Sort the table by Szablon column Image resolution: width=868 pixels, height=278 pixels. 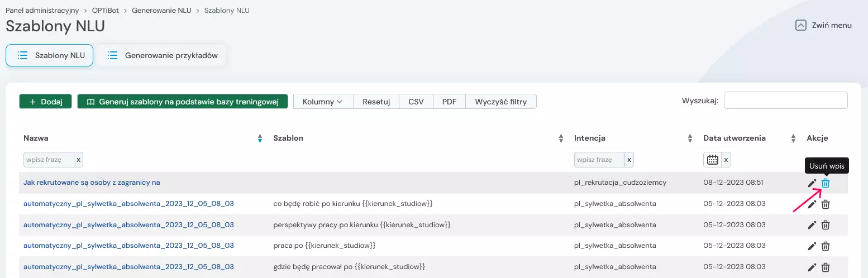pos(561,138)
